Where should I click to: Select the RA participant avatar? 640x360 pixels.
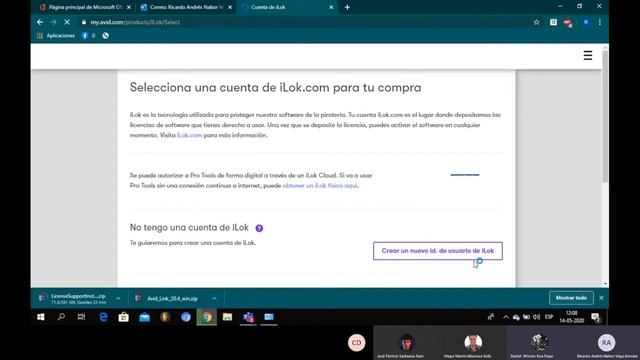click(606, 343)
